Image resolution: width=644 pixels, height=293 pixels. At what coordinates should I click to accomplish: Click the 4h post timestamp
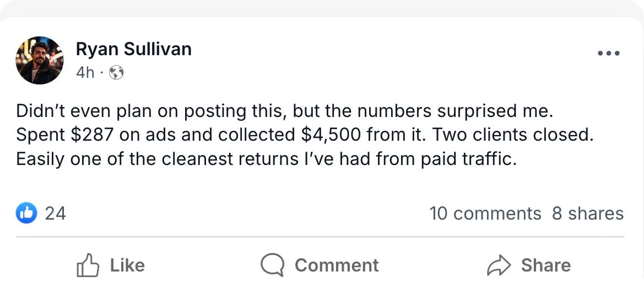(85, 73)
